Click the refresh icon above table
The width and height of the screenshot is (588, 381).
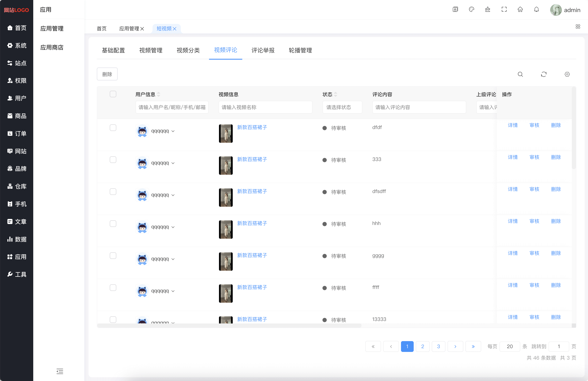pos(544,74)
